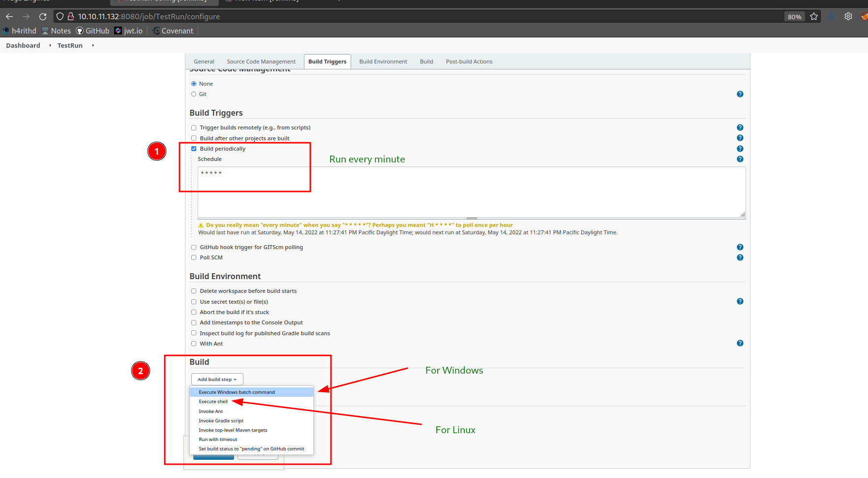
Task: Enable Build after other projects checkbox
Action: pyautogui.click(x=194, y=138)
